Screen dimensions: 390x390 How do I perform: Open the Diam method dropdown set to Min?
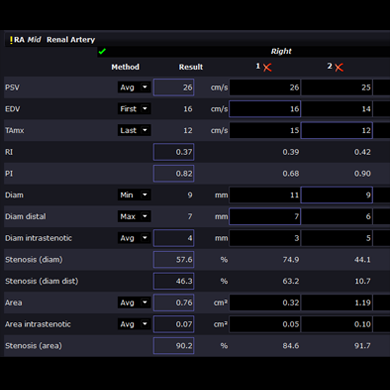(134, 195)
